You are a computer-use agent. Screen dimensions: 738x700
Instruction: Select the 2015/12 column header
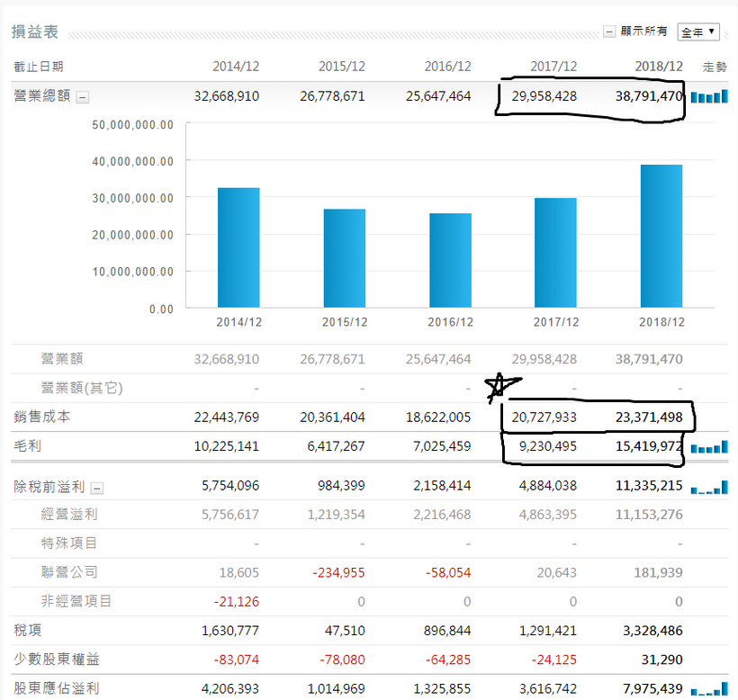(x=342, y=67)
